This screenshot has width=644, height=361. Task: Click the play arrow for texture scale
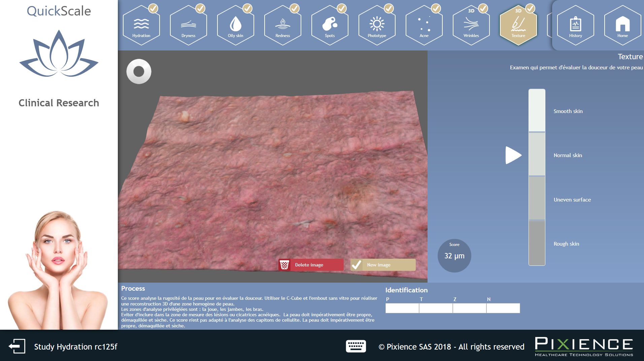pos(513,155)
